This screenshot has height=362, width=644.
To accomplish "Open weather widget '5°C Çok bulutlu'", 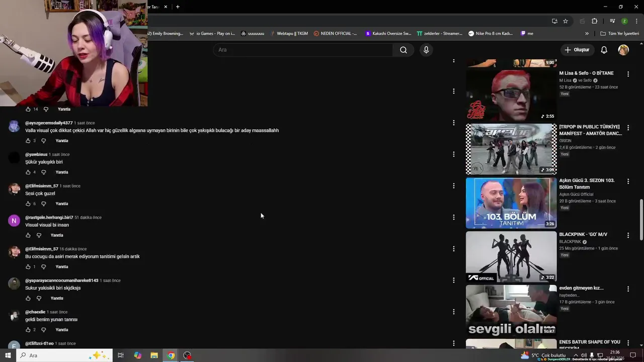I will click(x=543, y=355).
